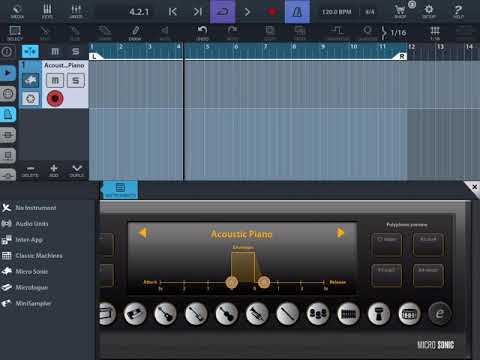The image size is (480, 360).
Task: Open the Media browser
Action: point(17,11)
